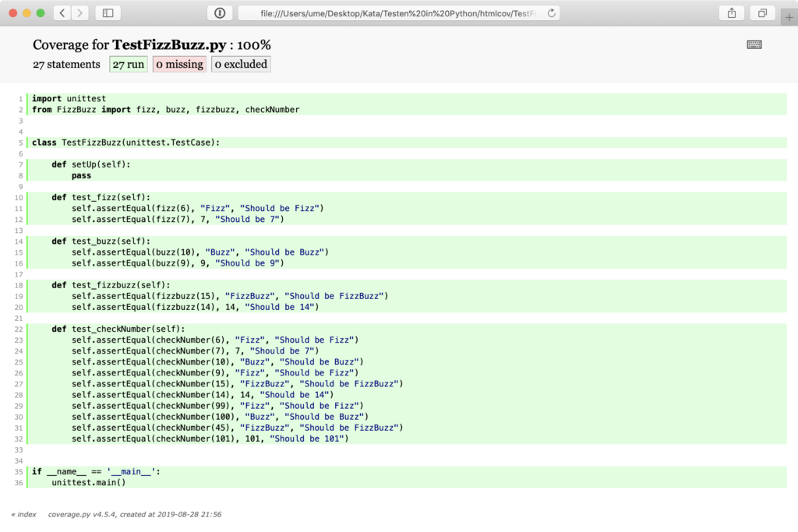798x532 pixels.
Task: Click the "TestFizzBuzz.py" file name in heading
Action: pos(169,44)
